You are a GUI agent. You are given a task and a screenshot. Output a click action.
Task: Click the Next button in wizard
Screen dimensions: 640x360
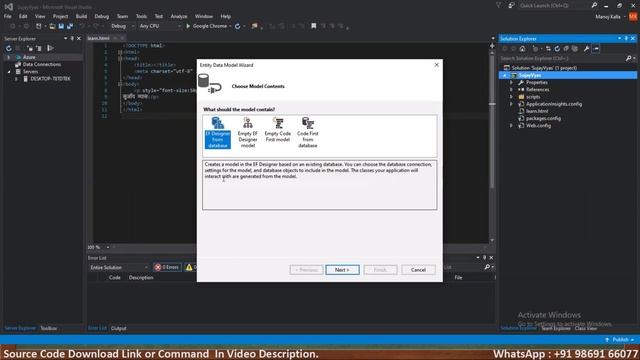coord(342,270)
